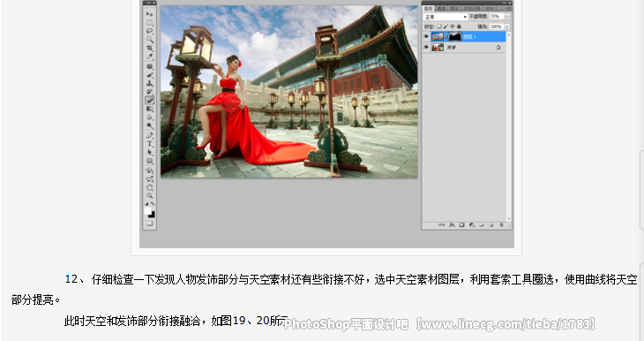Image resolution: width=644 pixels, height=341 pixels.
Task: Switch to the 路径 tab
Action: click(454, 8)
